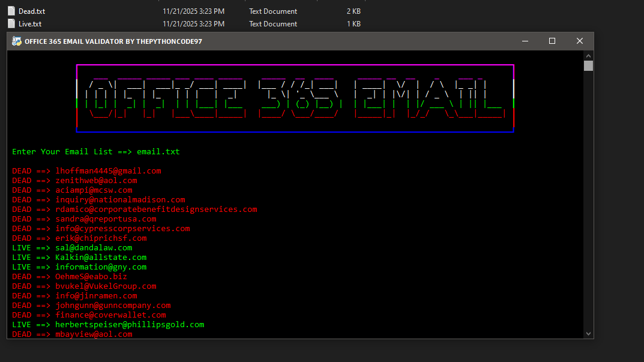Click rdamico@corporatebenefitdesignservices.com line
Viewport: 644px width, 362px height.
click(x=134, y=209)
